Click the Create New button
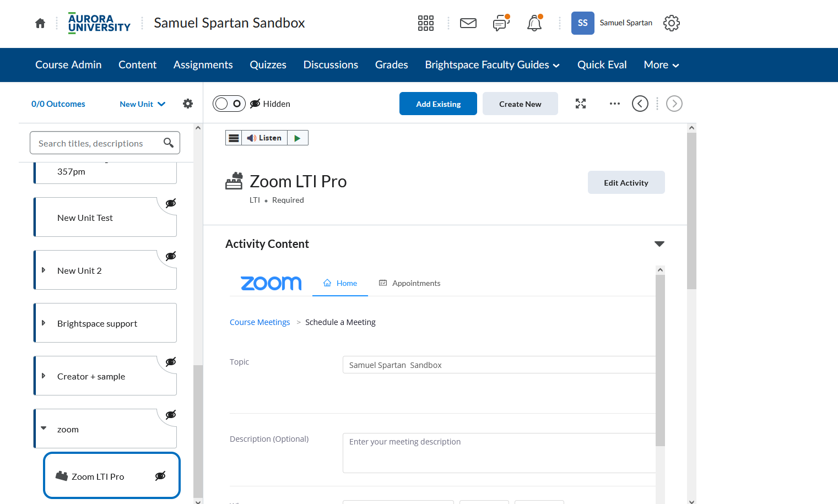 tap(520, 104)
